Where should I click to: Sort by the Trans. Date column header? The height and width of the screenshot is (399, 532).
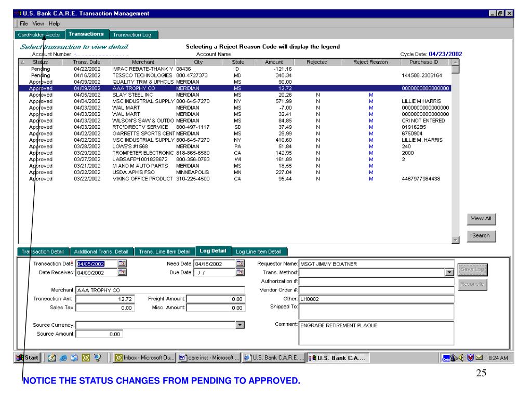pyautogui.click(x=87, y=62)
